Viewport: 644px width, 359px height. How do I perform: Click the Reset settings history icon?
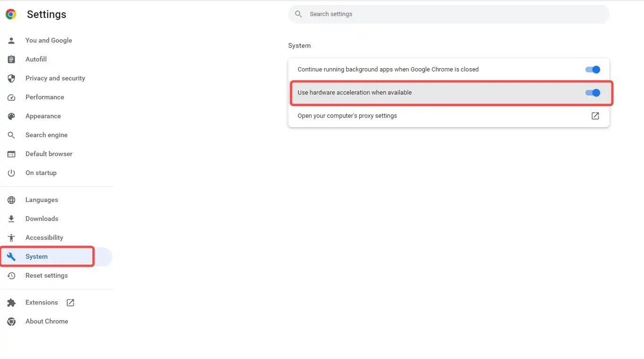tap(11, 275)
